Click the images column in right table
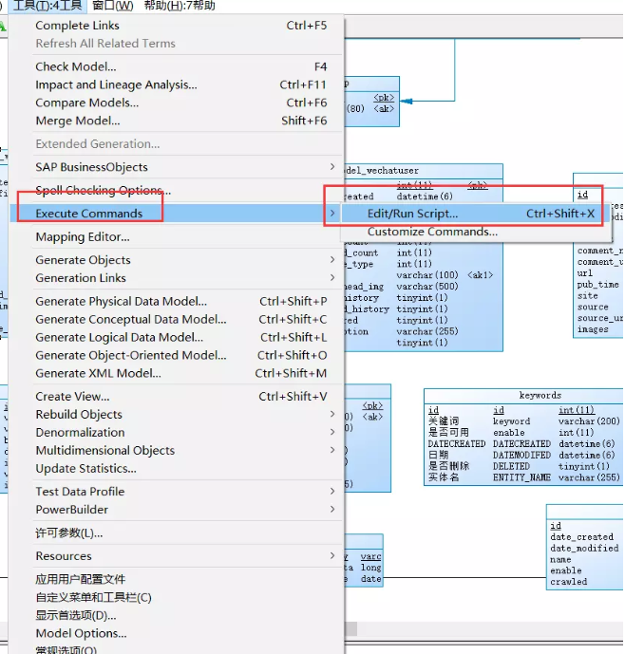644x654 pixels. pos(593,329)
